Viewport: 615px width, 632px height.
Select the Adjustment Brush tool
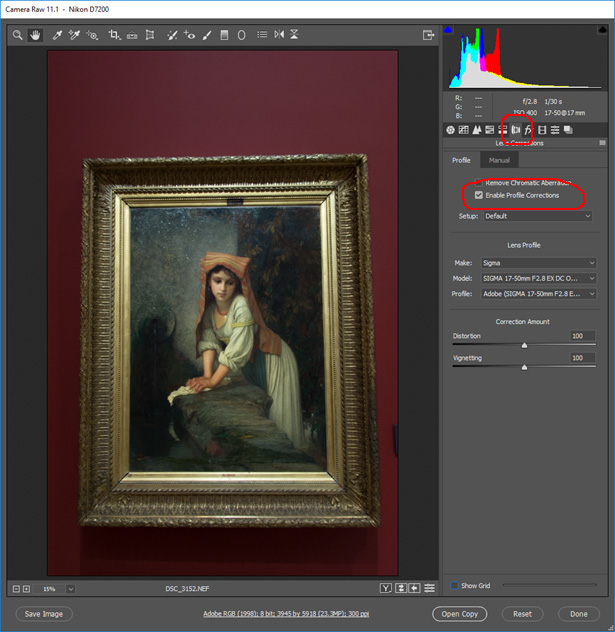coord(206,35)
